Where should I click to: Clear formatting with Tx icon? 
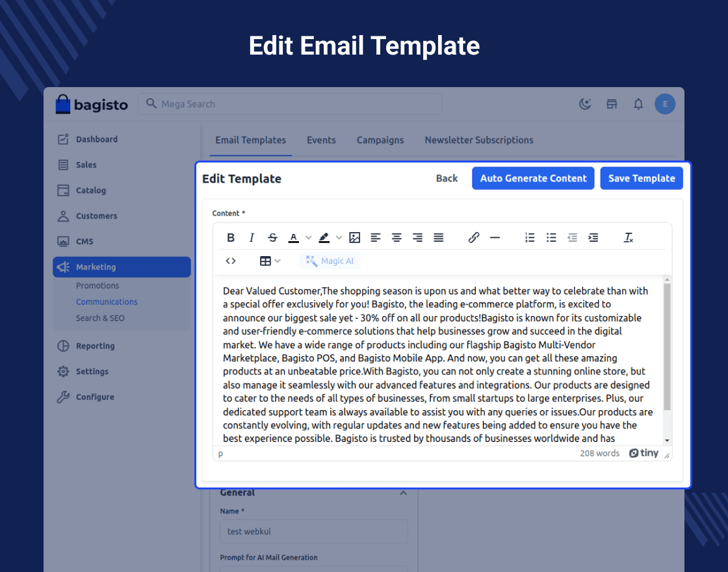628,238
